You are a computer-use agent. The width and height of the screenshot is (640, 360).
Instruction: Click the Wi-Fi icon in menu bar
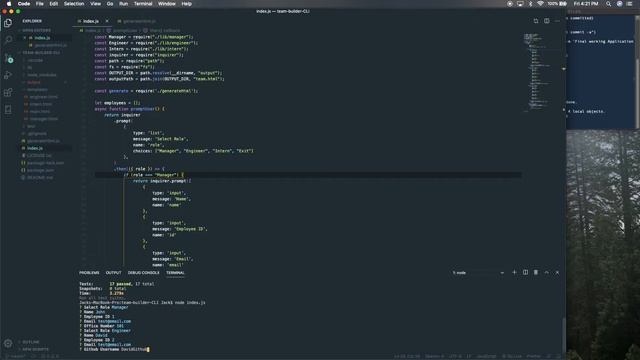click(x=540, y=4)
